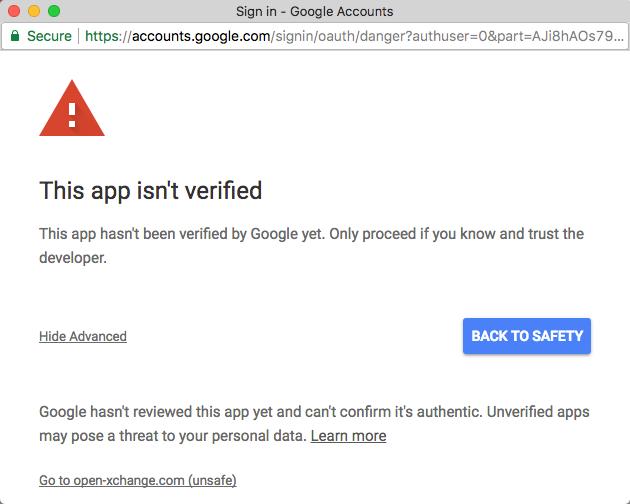Click the paragraph about trusting the developer
Screen dimensions: 630x504
tap(311, 246)
